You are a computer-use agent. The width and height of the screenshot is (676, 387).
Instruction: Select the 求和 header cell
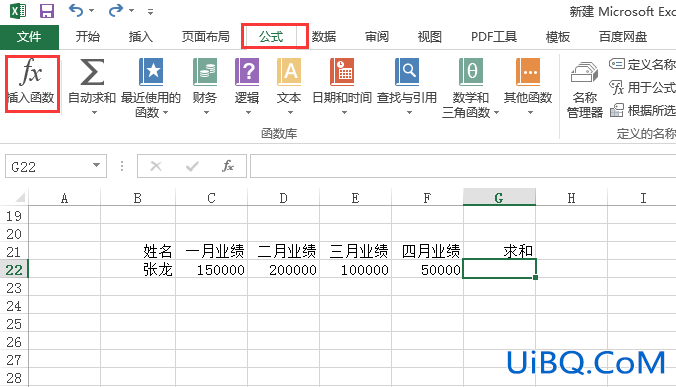(499, 251)
